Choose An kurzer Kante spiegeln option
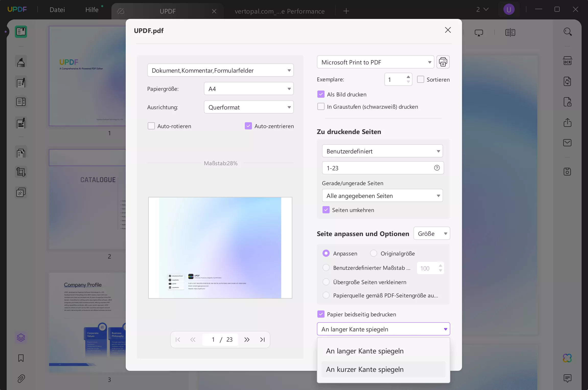 (x=365, y=369)
